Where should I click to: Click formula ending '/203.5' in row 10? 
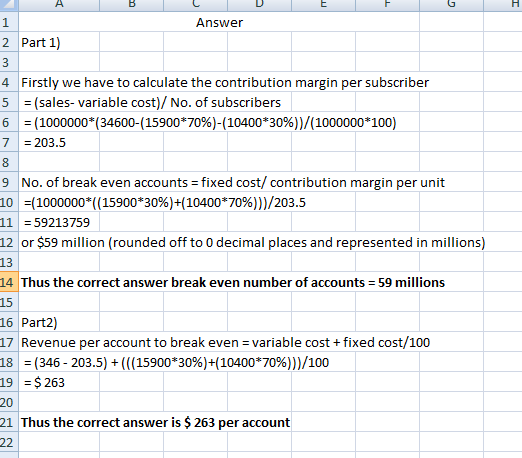(165, 202)
